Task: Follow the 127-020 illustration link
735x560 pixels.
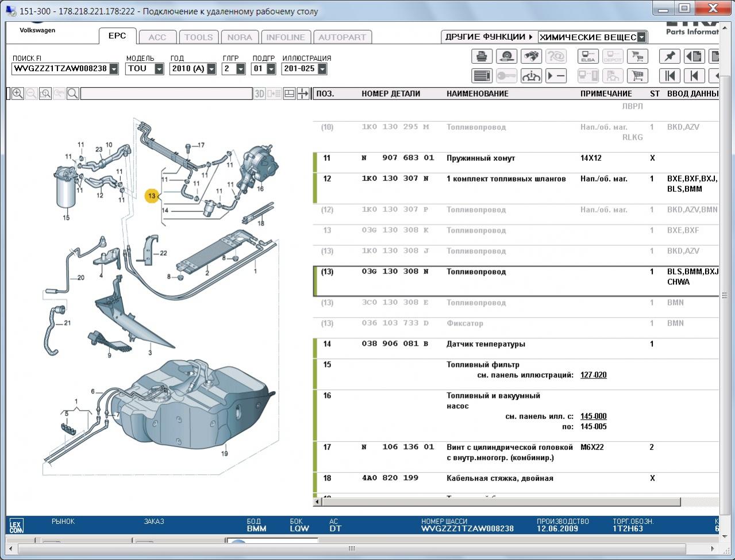Action: tap(594, 375)
